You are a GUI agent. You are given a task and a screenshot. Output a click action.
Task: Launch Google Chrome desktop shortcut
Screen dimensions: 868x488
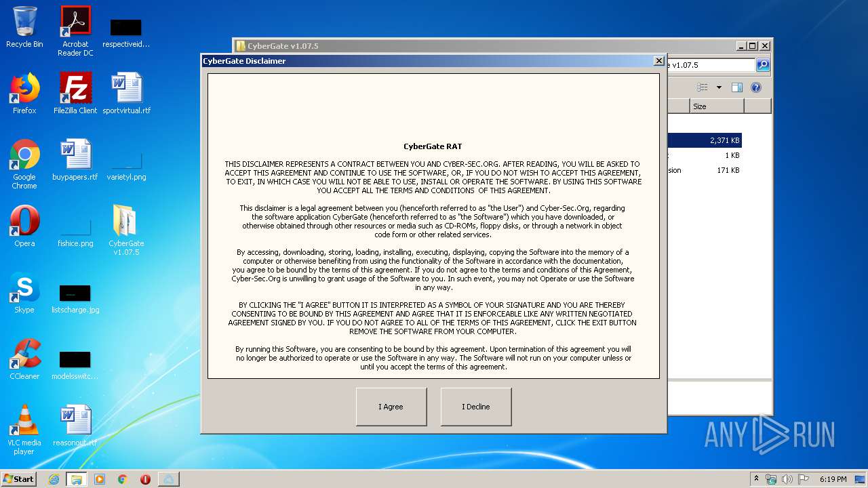coord(24,164)
